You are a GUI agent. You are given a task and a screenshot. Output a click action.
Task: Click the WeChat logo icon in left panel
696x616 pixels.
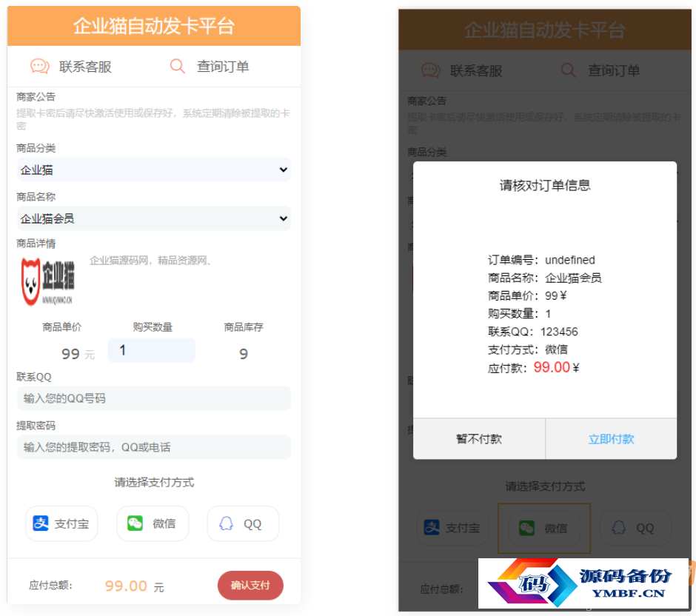coord(135,523)
